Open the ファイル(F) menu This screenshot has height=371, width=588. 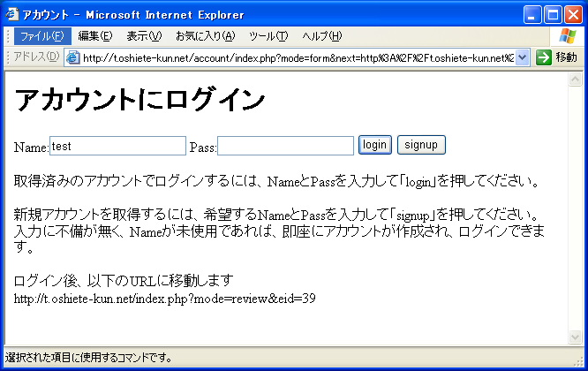[42, 36]
